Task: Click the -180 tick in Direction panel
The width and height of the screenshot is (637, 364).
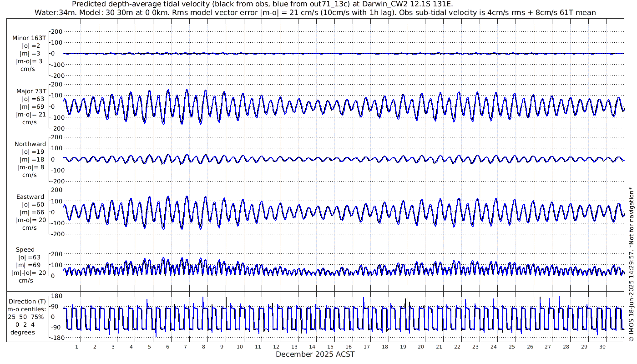Action: (55, 338)
